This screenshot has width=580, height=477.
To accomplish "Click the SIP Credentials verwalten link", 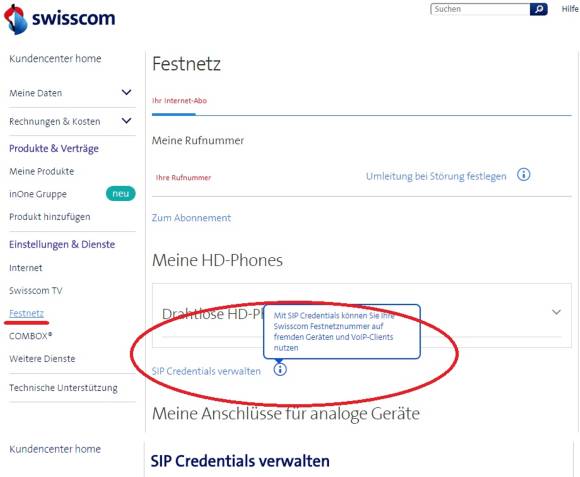I will tap(206, 371).
